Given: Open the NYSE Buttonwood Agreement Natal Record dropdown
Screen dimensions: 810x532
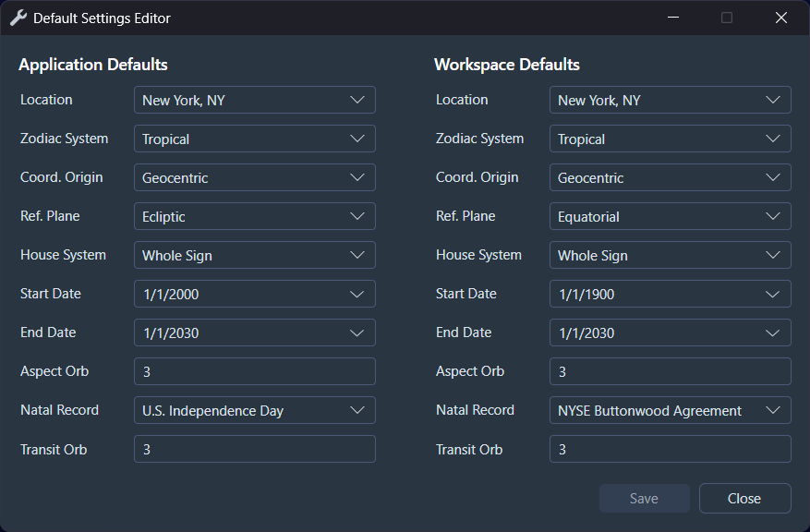Looking at the screenshot, I should (x=670, y=410).
